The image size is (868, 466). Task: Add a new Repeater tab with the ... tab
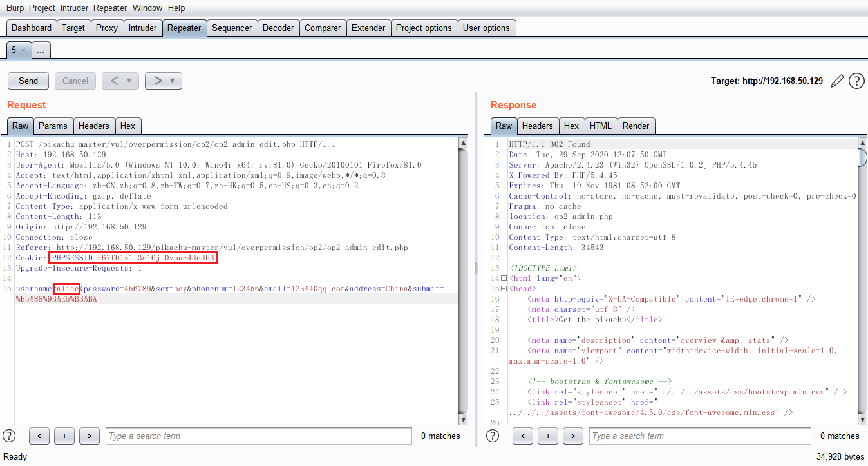coord(40,50)
